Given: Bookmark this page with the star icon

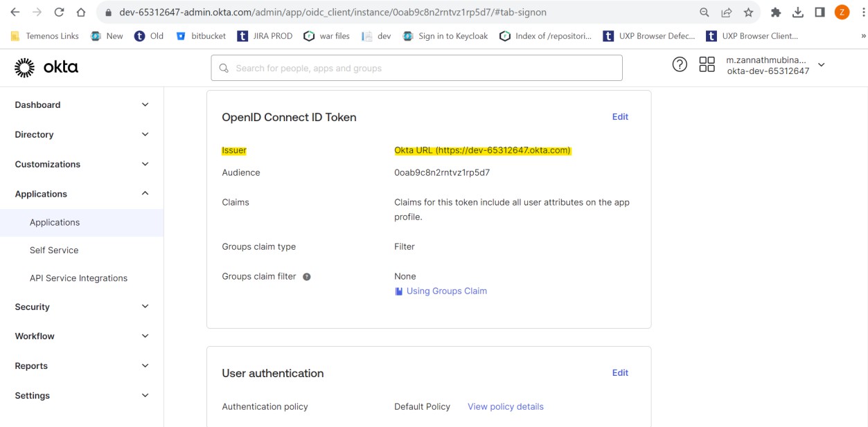Looking at the screenshot, I should click(748, 12).
